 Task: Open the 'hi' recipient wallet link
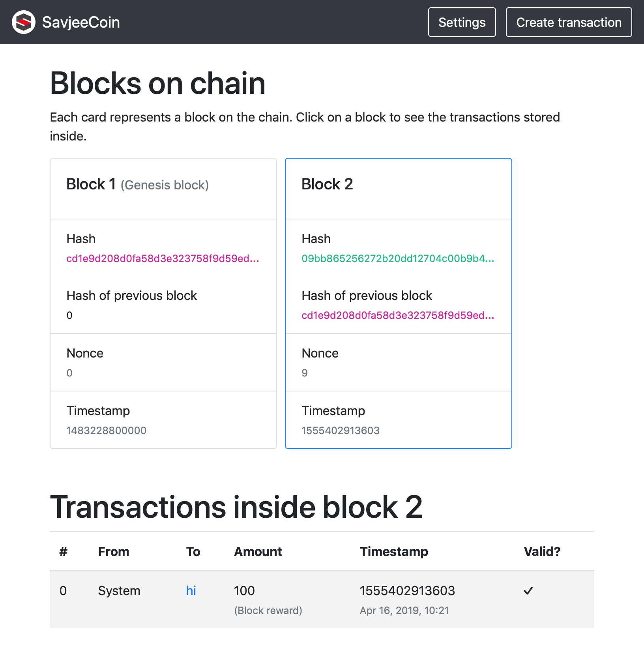click(191, 591)
